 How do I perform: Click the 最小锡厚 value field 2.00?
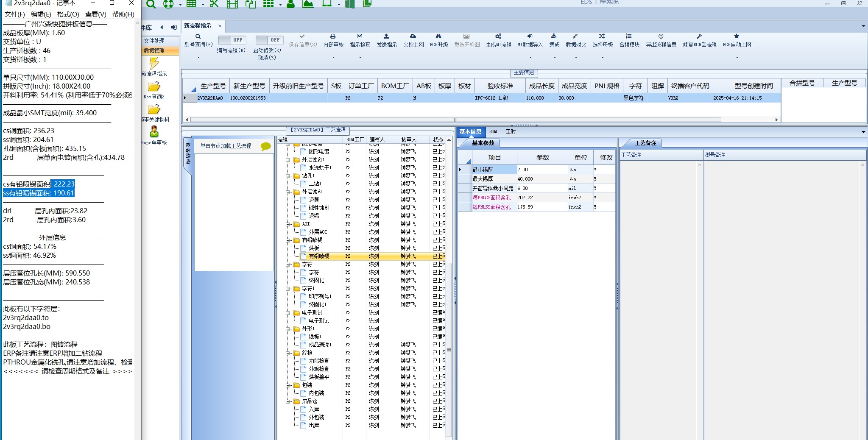542,170
